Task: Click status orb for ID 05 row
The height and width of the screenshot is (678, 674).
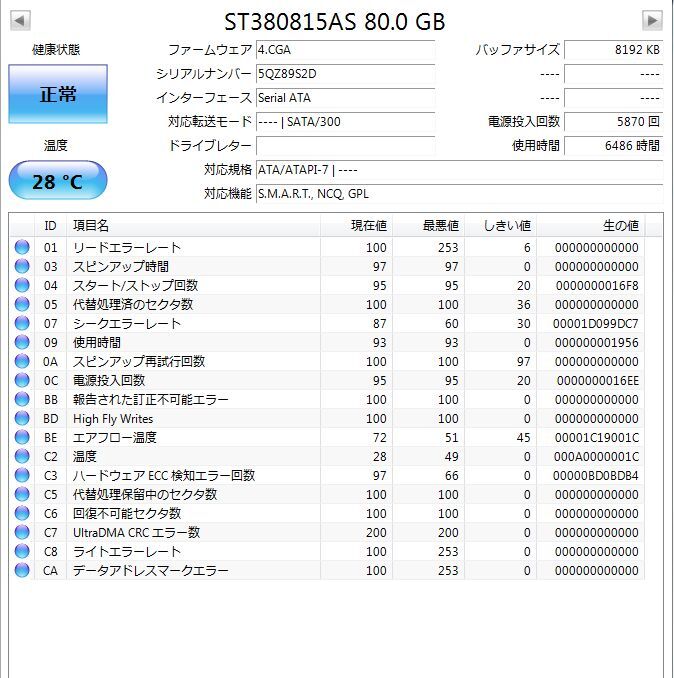Action: (22, 304)
